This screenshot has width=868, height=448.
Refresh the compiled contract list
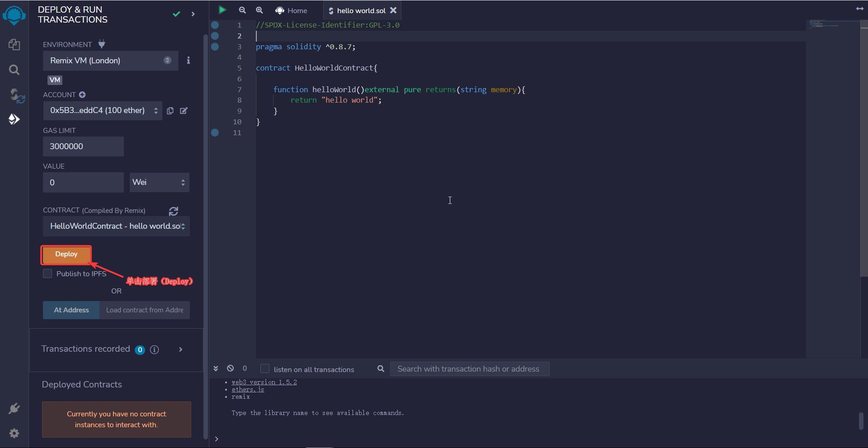[174, 211]
